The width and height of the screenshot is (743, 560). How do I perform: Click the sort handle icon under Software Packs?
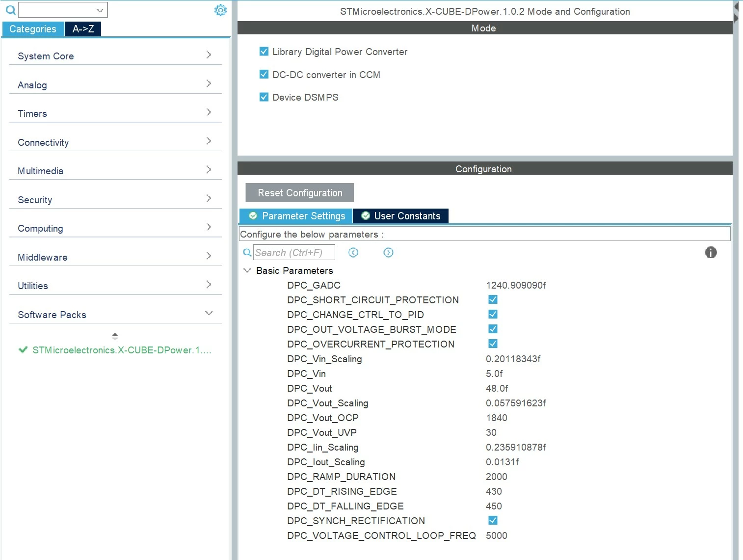115,336
